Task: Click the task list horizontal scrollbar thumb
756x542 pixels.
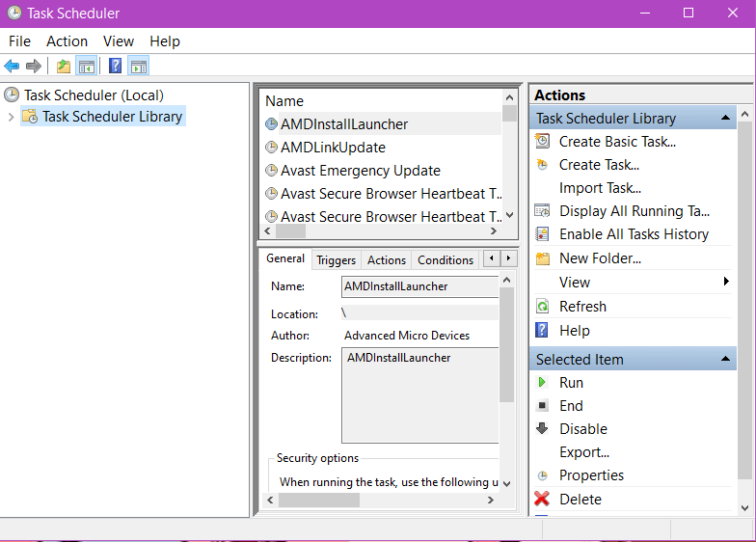Action: tap(291, 231)
